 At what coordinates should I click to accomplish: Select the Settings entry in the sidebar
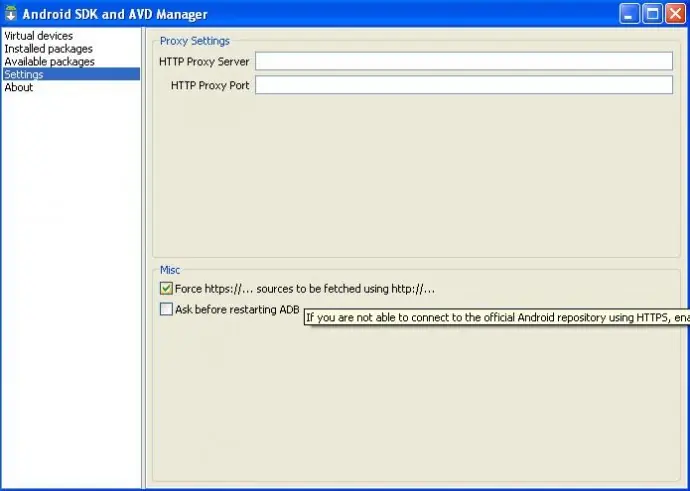(71, 74)
